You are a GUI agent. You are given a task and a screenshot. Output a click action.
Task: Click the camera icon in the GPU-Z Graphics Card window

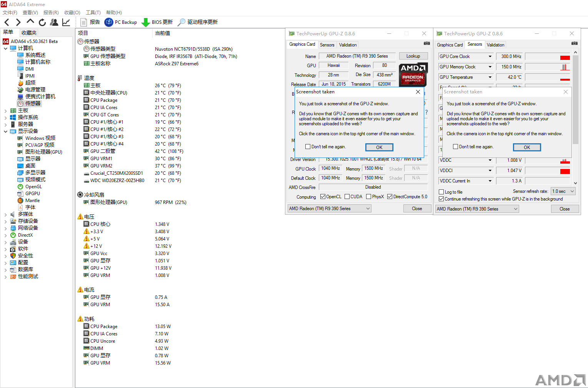(x=427, y=43)
